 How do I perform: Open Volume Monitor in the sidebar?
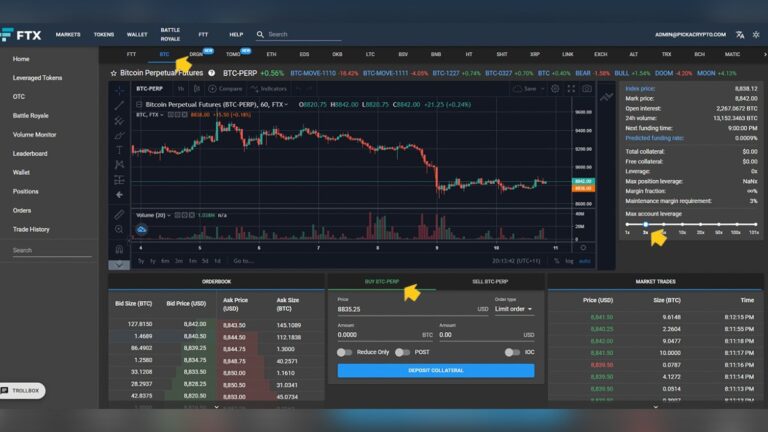[x=34, y=135]
